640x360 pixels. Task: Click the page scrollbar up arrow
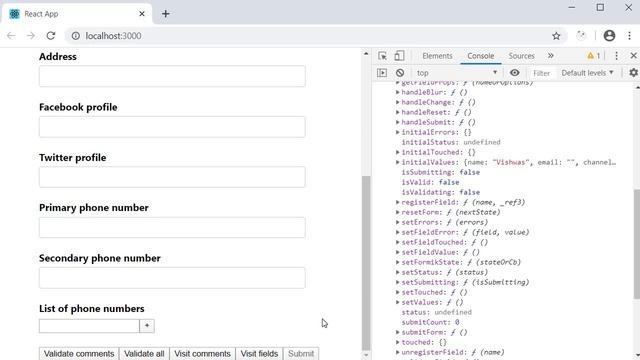(366, 53)
